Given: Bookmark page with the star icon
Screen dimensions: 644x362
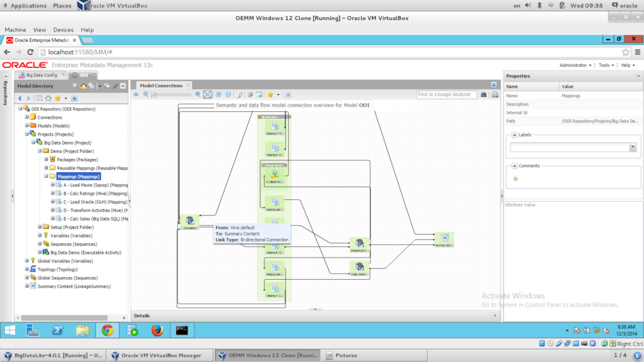Looking at the screenshot, I should [625, 52].
